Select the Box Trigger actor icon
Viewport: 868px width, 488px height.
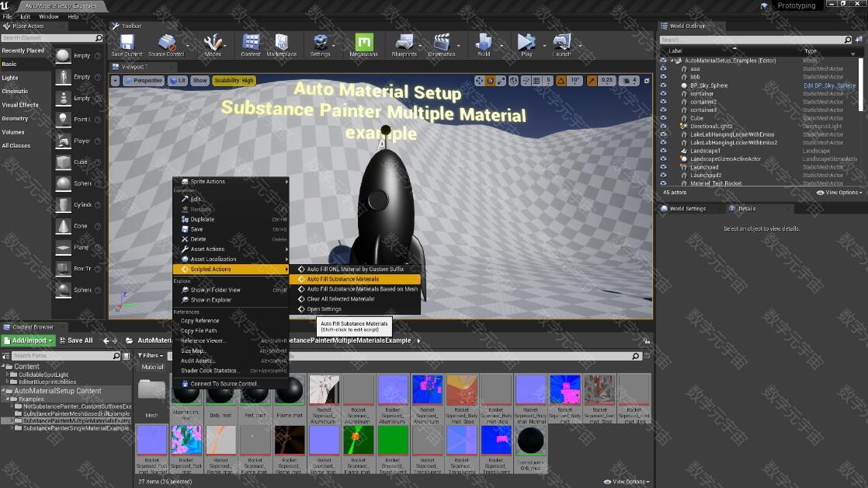coord(64,269)
